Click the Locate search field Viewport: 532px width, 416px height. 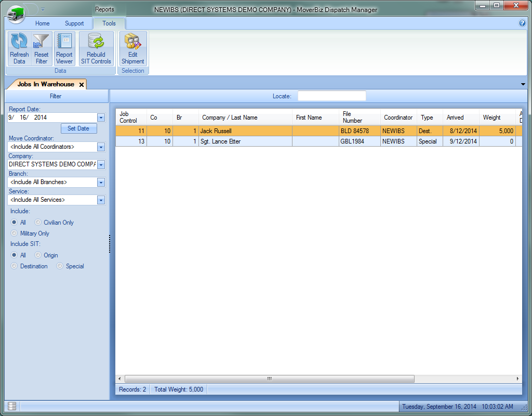point(331,96)
